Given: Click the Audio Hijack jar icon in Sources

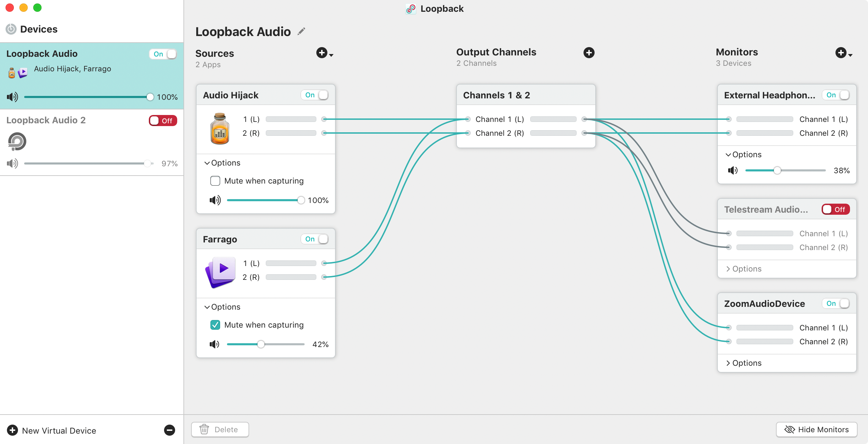Looking at the screenshot, I should [220, 128].
